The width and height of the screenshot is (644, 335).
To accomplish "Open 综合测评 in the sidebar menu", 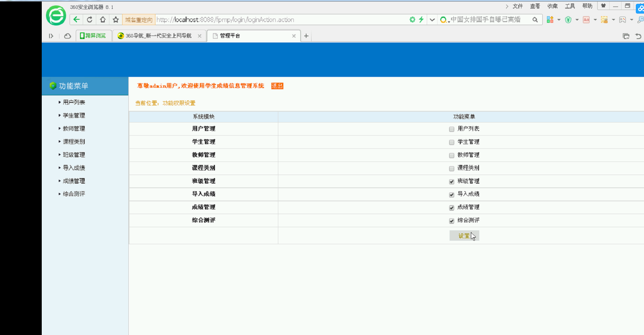I will pos(74,194).
